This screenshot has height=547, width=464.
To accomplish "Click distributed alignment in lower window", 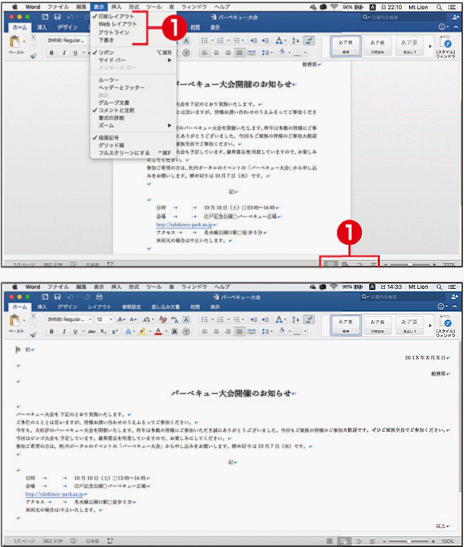I will [251, 331].
